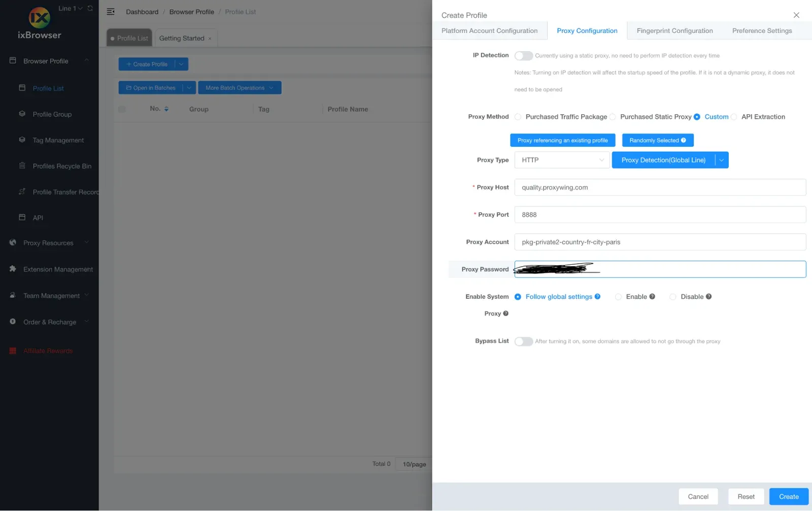
Task: Click Proxy referencing an existing profile button
Action: pyautogui.click(x=562, y=140)
